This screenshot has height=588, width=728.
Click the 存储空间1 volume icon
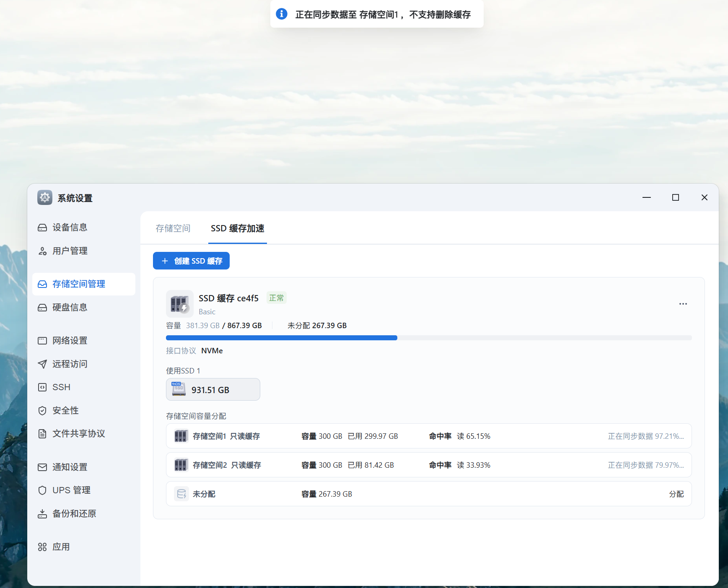[x=181, y=436]
